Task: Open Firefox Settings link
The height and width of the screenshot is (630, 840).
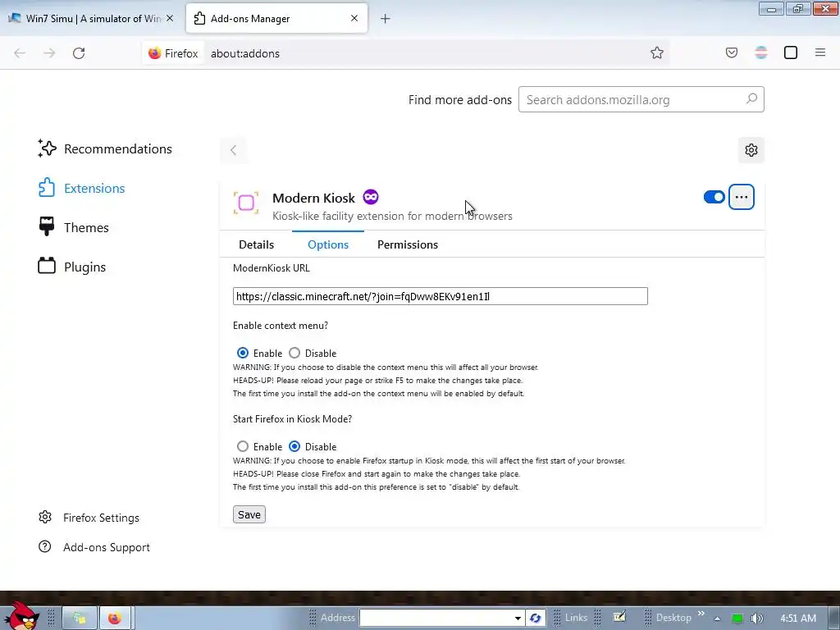Action: tap(89, 518)
